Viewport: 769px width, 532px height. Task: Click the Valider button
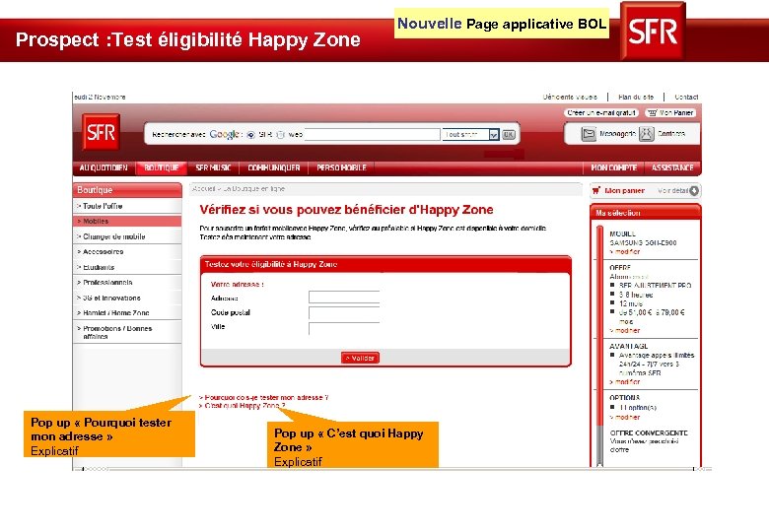[x=361, y=358]
